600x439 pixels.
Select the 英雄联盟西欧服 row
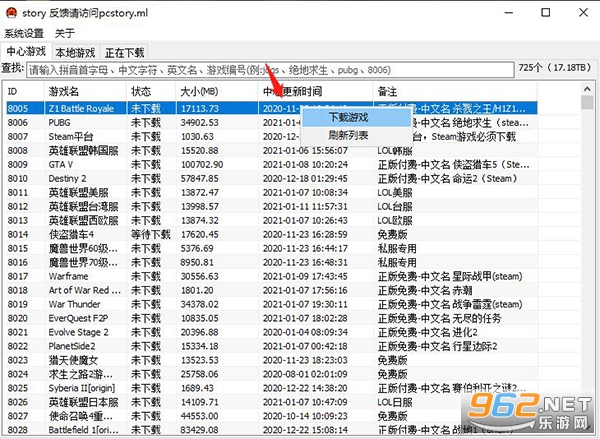(272, 220)
